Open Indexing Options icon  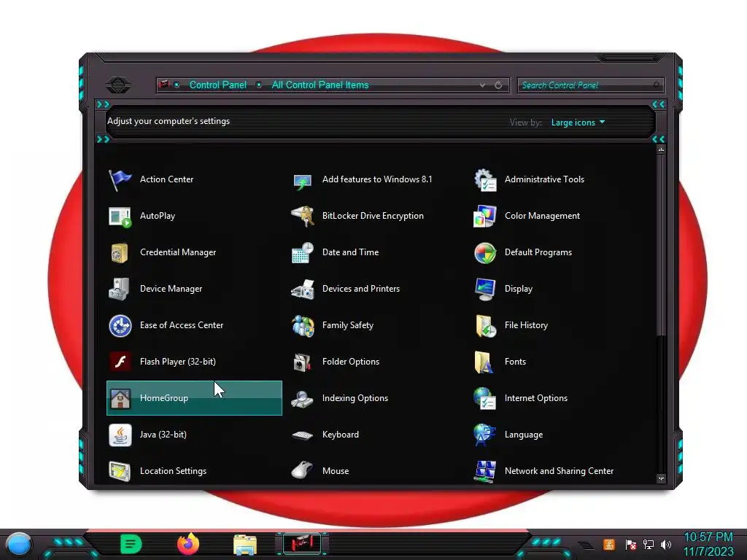point(303,399)
